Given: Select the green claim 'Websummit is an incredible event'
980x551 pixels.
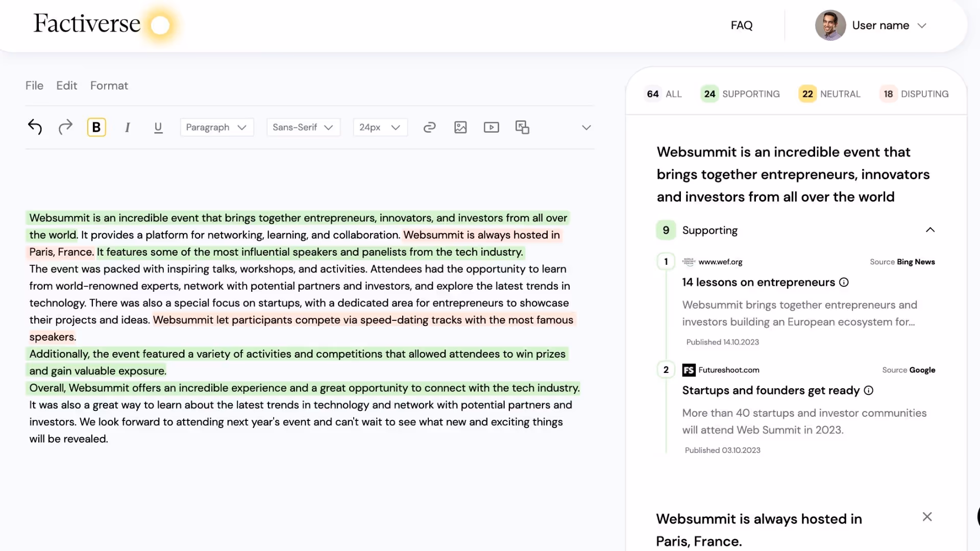Looking at the screenshot, I should 298,218.
